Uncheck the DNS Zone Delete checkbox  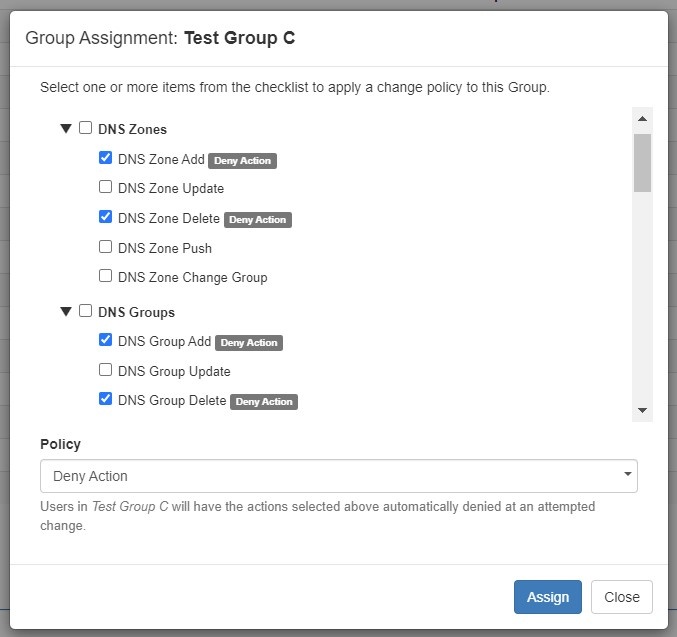[x=105, y=217]
